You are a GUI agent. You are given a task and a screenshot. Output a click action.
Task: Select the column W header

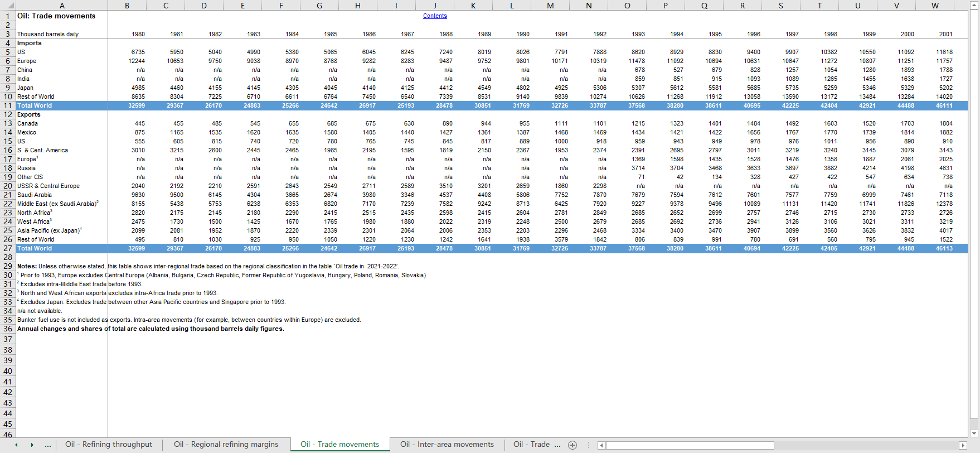935,6
